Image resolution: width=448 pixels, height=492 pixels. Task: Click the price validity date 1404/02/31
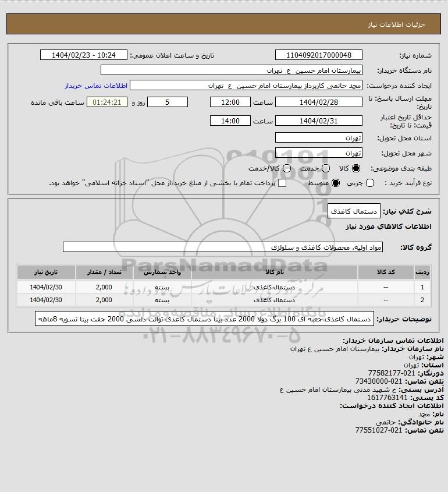click(318, 121)
